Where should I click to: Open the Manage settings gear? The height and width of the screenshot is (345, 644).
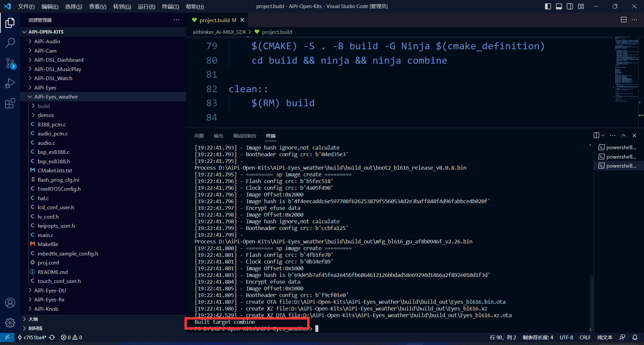point(10,323)
